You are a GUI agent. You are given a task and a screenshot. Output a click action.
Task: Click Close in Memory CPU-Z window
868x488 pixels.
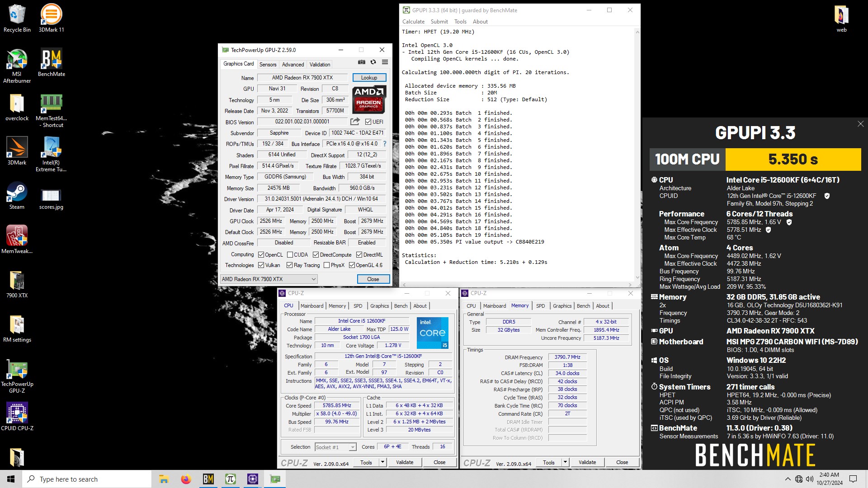tap(622, 462)
